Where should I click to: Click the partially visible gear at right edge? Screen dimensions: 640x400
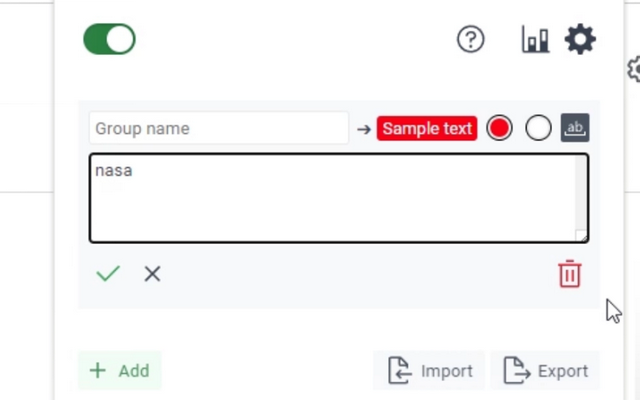click(633, 69)
